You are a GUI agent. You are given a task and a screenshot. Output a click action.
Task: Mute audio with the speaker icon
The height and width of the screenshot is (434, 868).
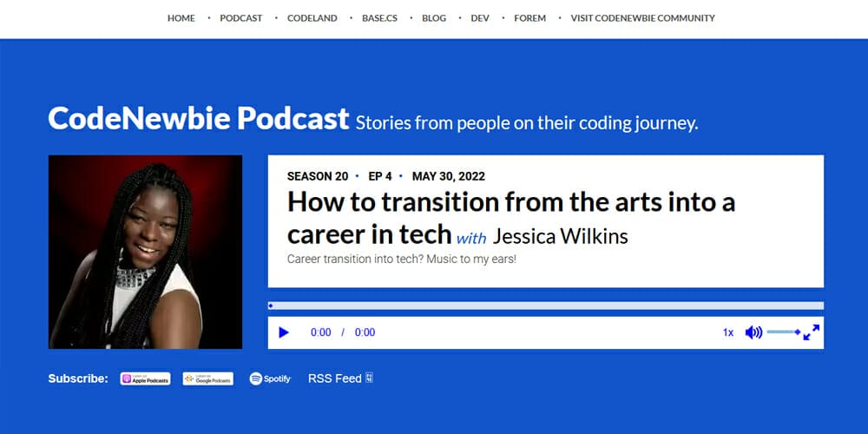click(753, 332)
